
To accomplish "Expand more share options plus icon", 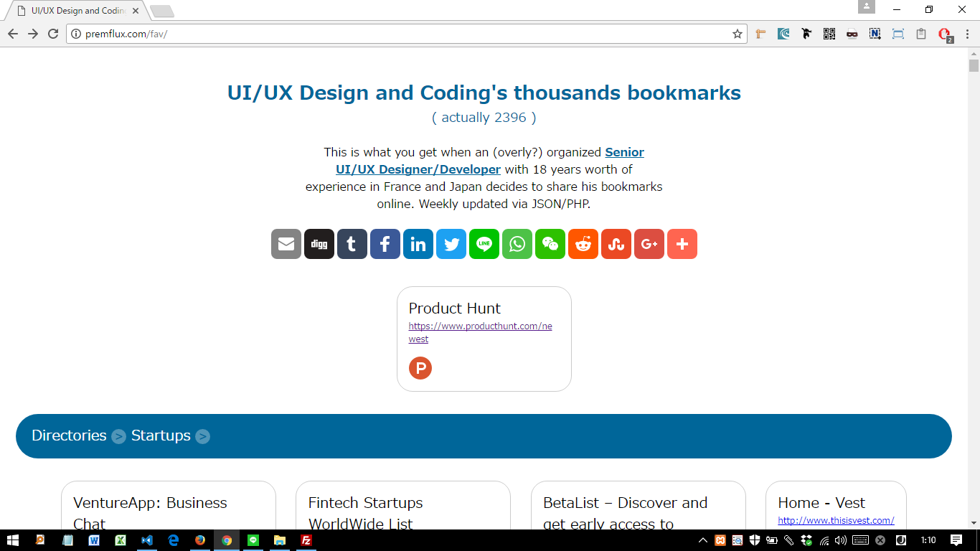I will click(682, 244).
